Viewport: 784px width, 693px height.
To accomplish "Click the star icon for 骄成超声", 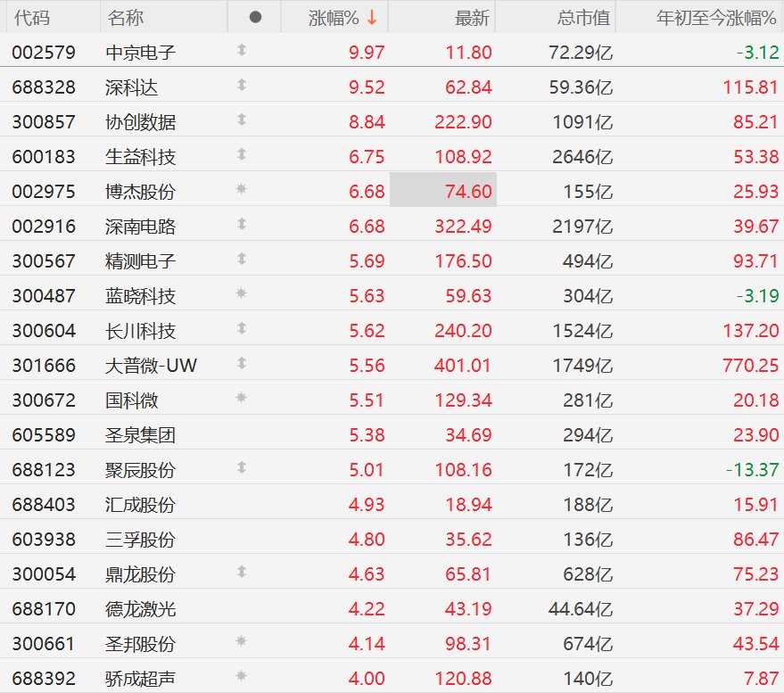I will 242,676.
